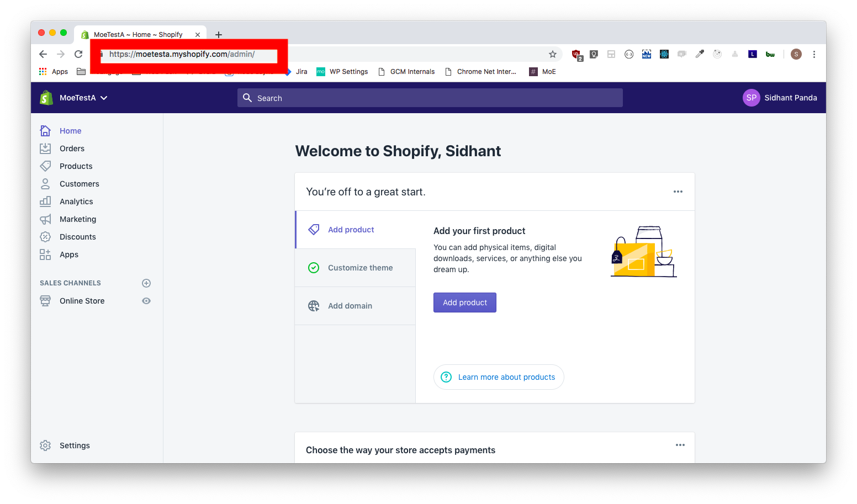Click the Orders inbox icon

tap(45, 148)
